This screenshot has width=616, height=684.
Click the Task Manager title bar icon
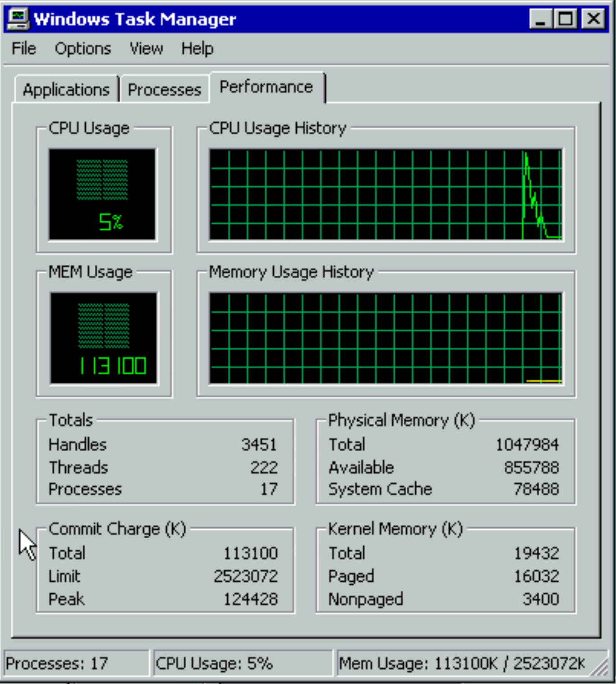pyautogui.click(x=18, y=19)
